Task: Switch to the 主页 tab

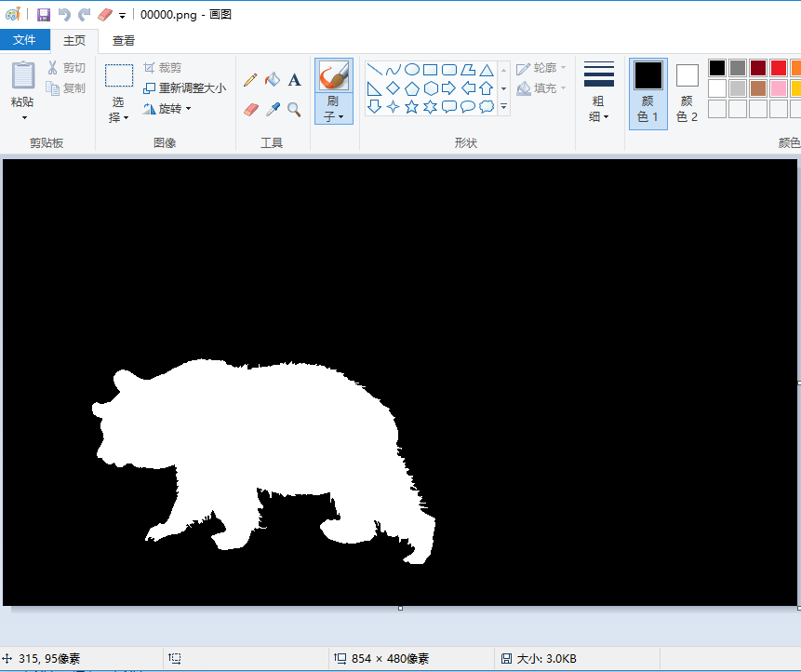Action: click(74, 41)
